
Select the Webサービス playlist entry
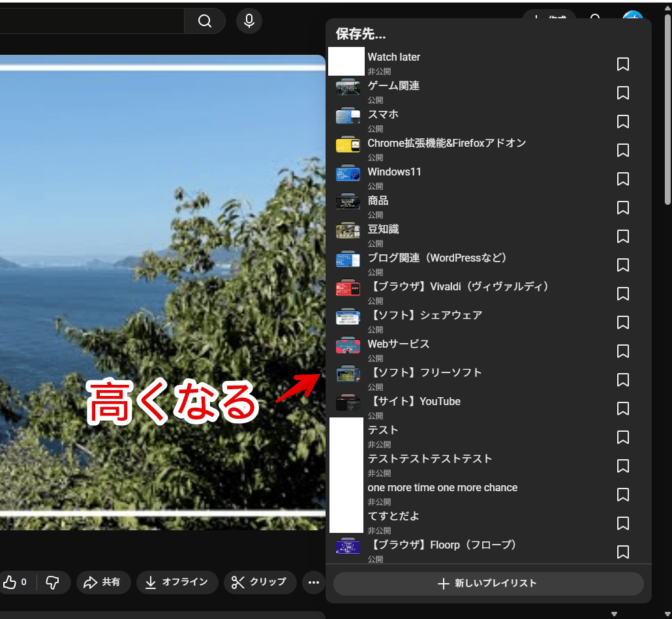click(x=398, y=344)
